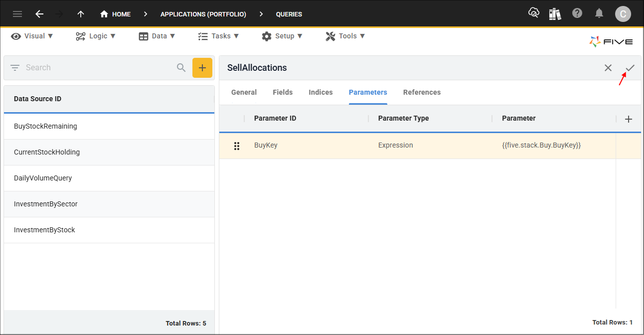
Task: Cancel editing SellAllocations with X
Action: click(608, 68)
